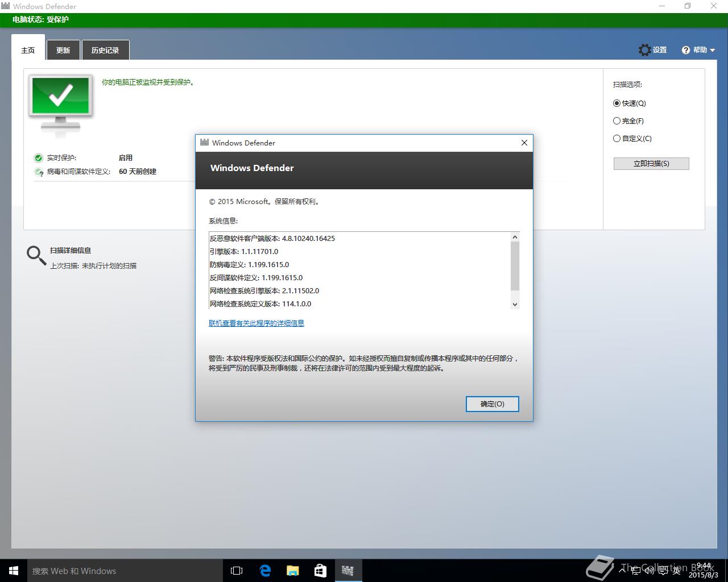Select the 网络检查系统引擎版本 line

[264, 291]
